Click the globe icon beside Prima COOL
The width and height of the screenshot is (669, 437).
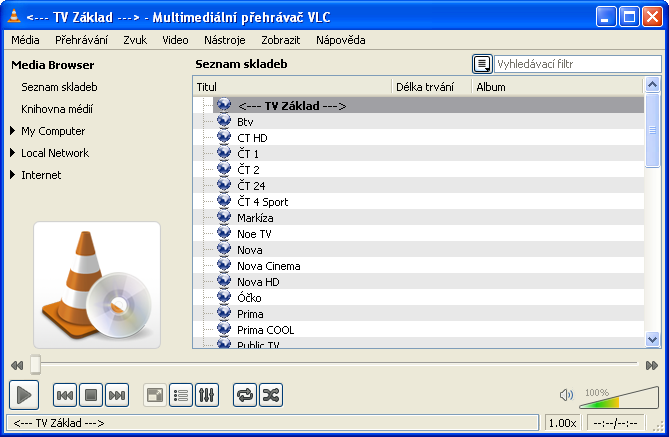[x=224, y=329]
